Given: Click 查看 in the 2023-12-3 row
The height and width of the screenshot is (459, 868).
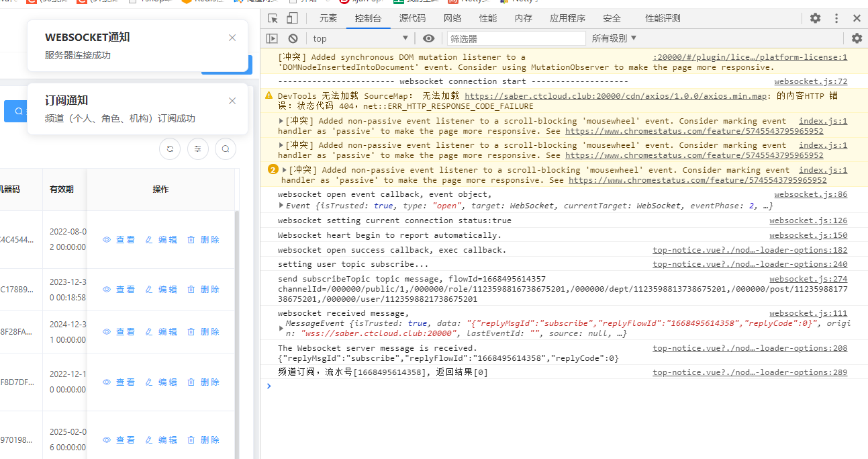Looking at the screenshot, I should click(x=119, y=290).
